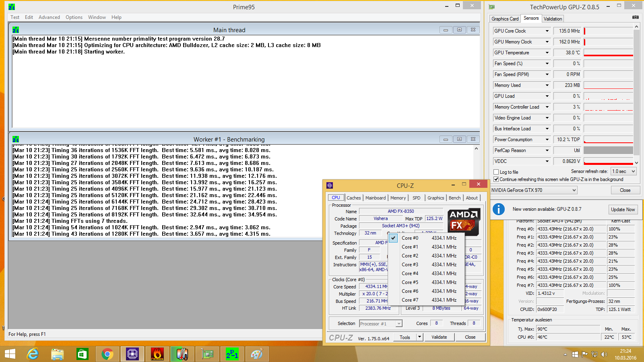Click the Prime95 title bar icon

point(12,7)
